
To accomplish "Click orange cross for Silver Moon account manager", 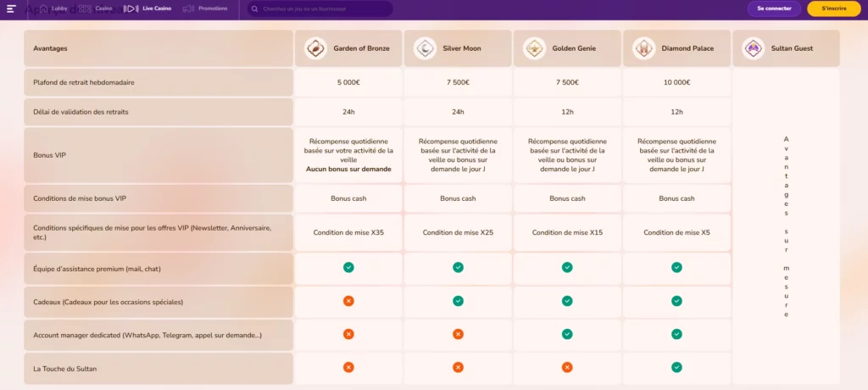I will coord(458,334).
